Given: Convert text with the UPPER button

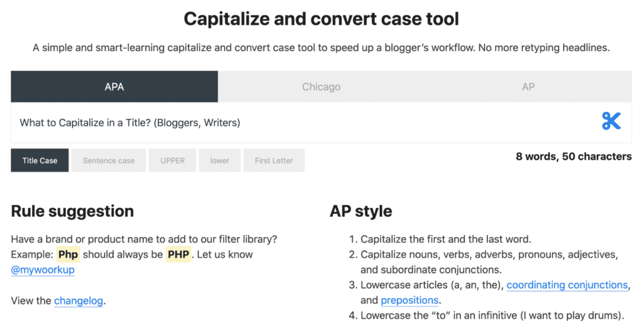Looking at the screenshot, I should 172,160.
